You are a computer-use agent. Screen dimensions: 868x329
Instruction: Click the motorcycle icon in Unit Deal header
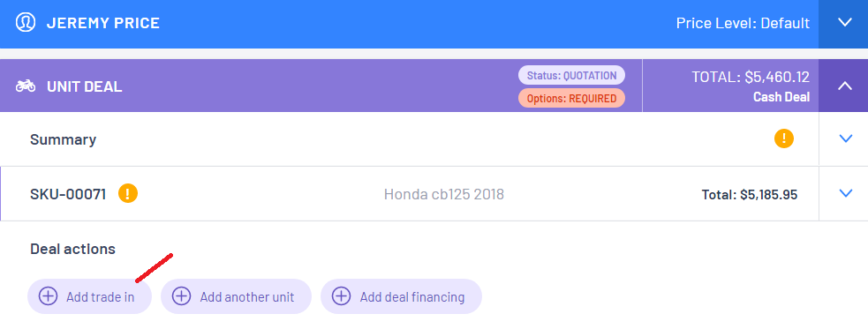[26, 86]
